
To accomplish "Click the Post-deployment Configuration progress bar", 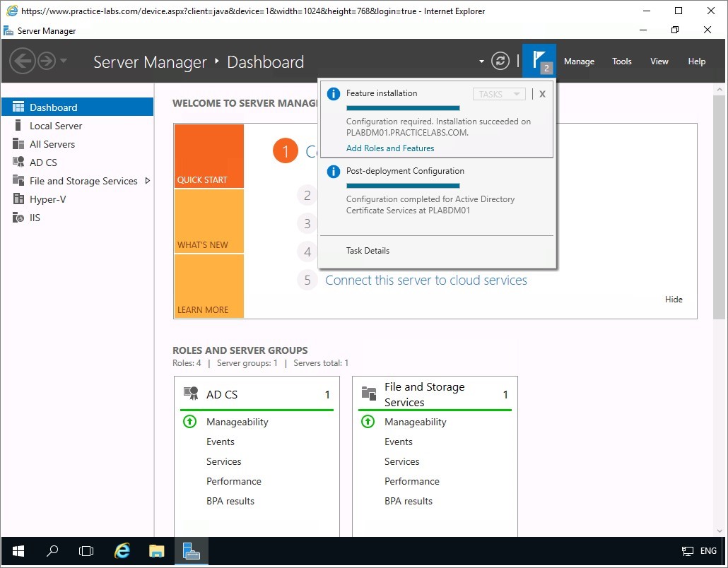I will (x=403, y=186).
